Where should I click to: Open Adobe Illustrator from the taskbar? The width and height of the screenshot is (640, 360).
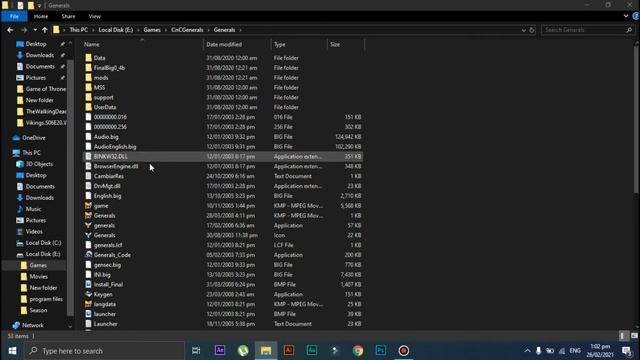[x=289, y=351]
